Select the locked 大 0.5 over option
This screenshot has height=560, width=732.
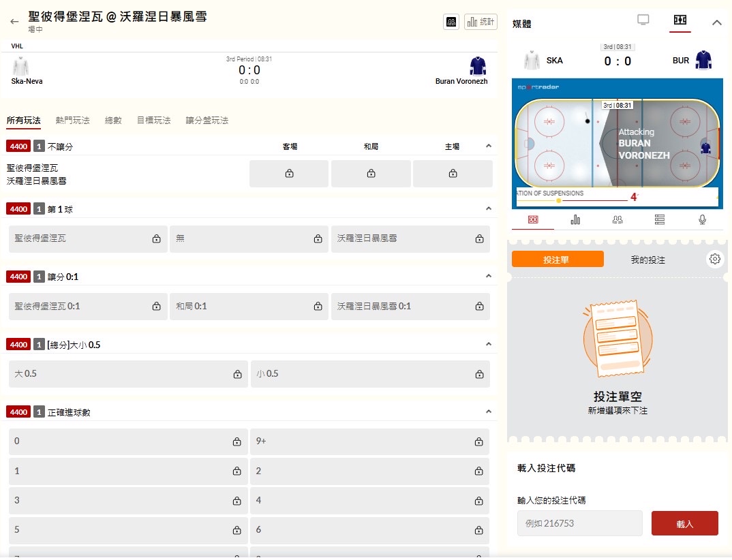(128, 374)
